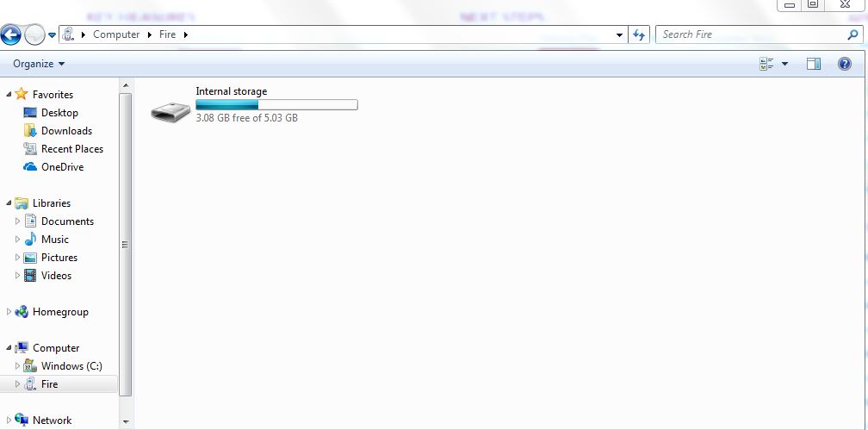This screenshot has height=430, width=868.
Task: Click the Back navigation arrow button
Action: coord(10,35)
